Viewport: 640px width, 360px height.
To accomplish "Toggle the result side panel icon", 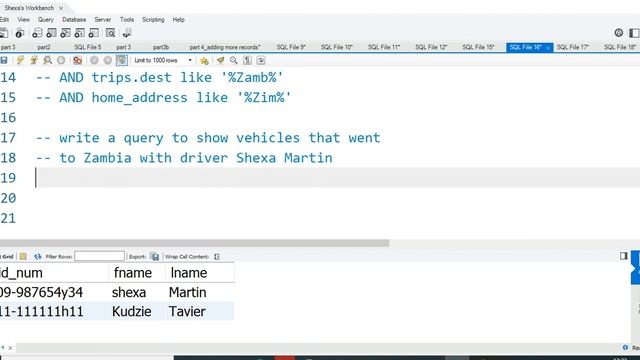I will 623,256.
